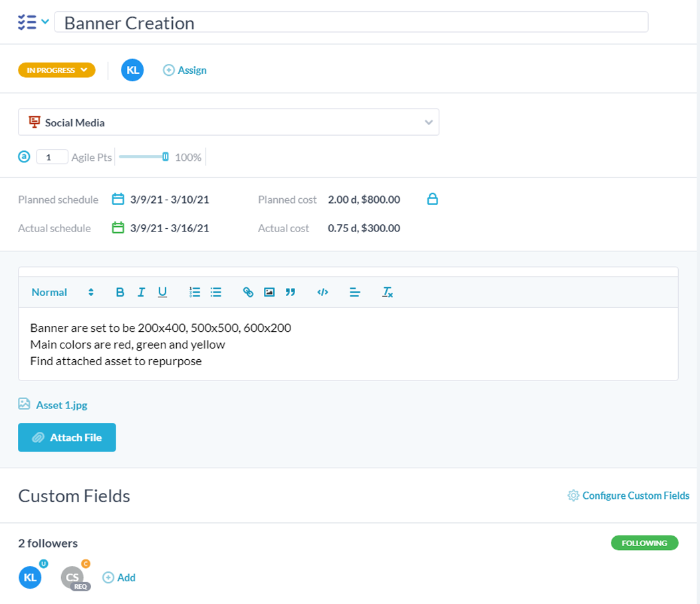Add a follower with the Add link
Viewport: 700px width, 604px height.
point(119,577)
